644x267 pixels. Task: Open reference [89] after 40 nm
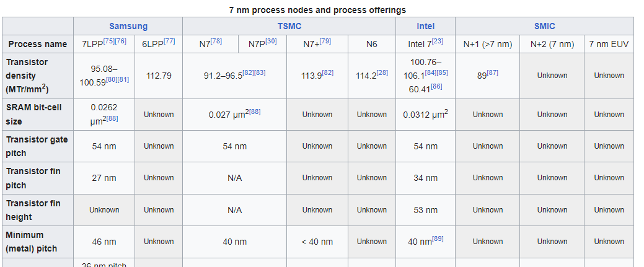(438, 239)
